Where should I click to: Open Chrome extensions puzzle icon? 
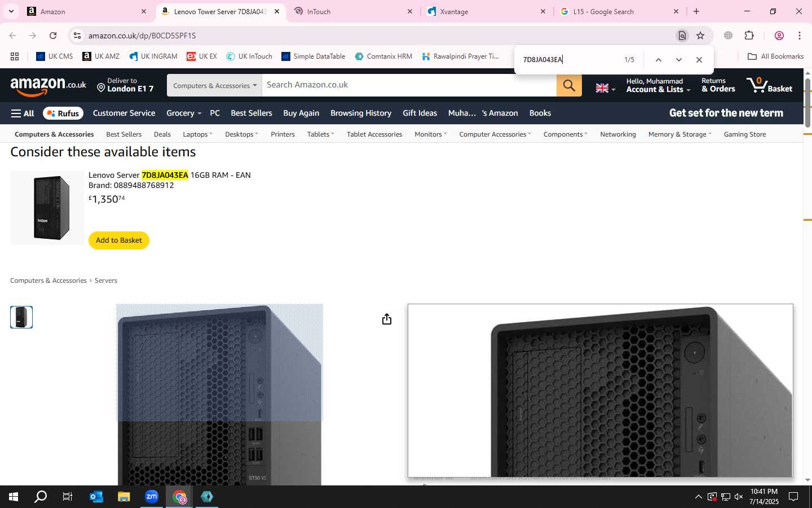click(x=749, y=36)
